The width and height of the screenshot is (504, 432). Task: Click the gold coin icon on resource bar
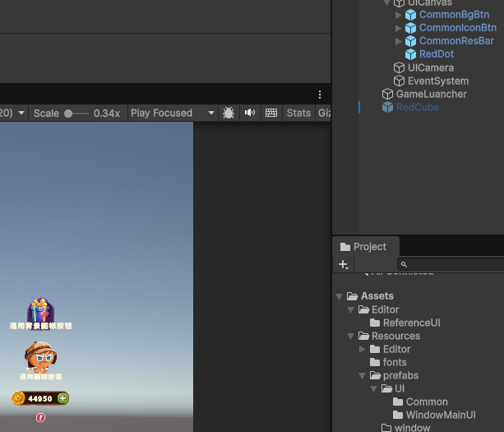pyautogui.click(x=18, y=398)
